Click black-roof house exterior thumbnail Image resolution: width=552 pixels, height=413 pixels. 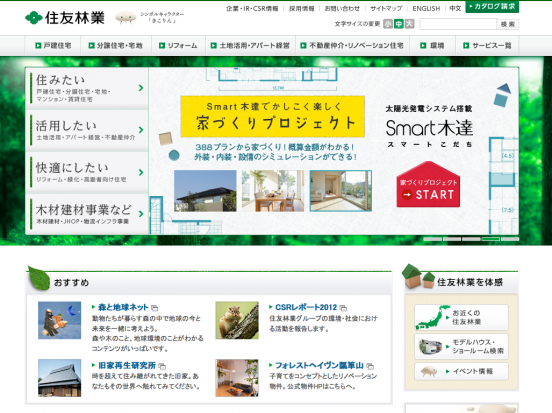click(205, 190)
